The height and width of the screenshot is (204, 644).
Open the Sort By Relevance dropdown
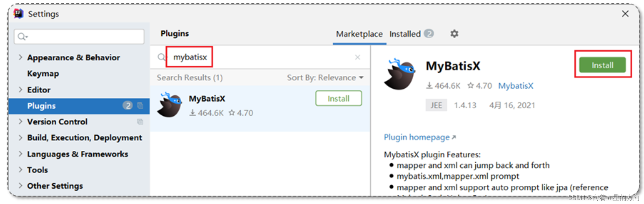tap(325, 78)
